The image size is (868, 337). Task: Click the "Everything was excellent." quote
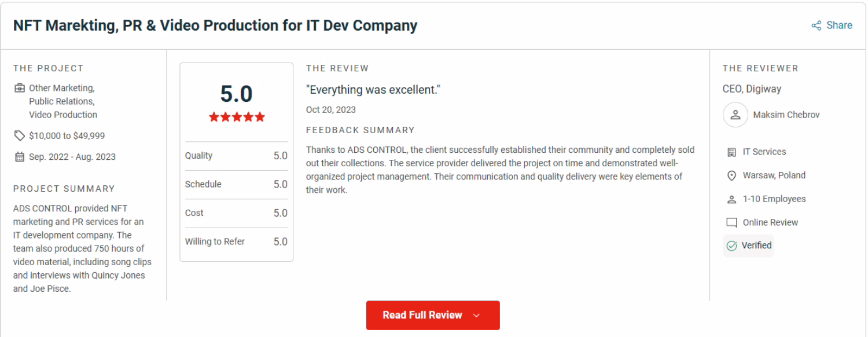point(373,90)
